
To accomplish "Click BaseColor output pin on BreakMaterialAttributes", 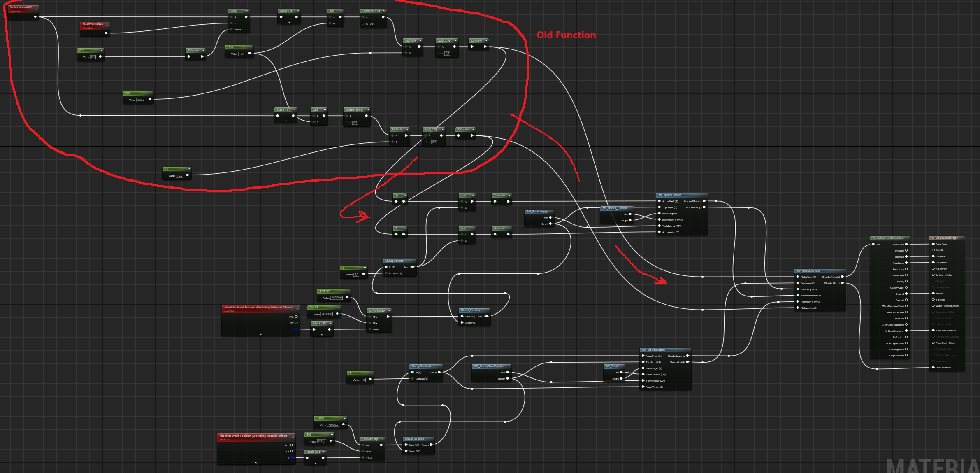I will [x=906, y=245].
